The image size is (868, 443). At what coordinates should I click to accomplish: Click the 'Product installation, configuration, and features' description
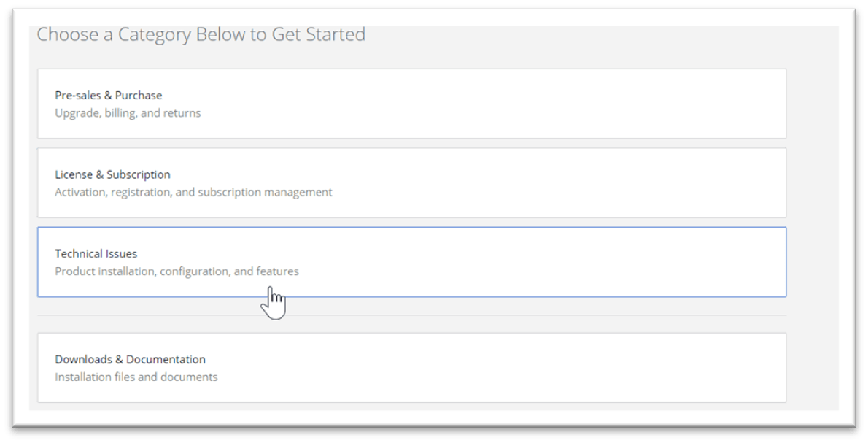pos(177,271)
